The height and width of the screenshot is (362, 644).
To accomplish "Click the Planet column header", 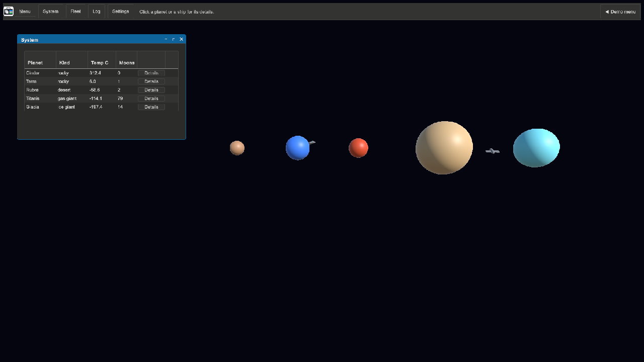I will point(40,60).
